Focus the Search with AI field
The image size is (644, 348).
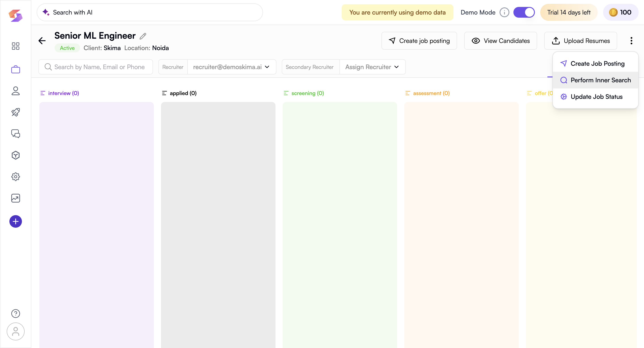pyautogui.click(x=150, y=12)
